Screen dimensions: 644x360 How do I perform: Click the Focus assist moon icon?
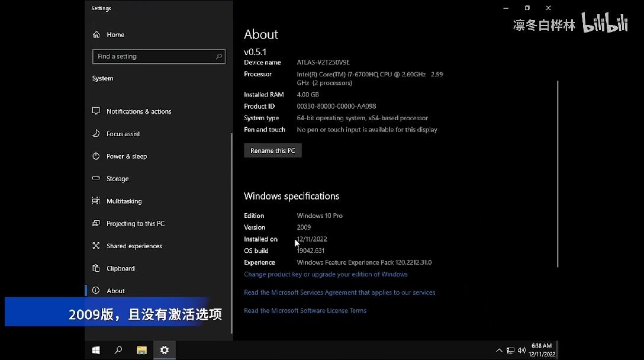point(96,134)
